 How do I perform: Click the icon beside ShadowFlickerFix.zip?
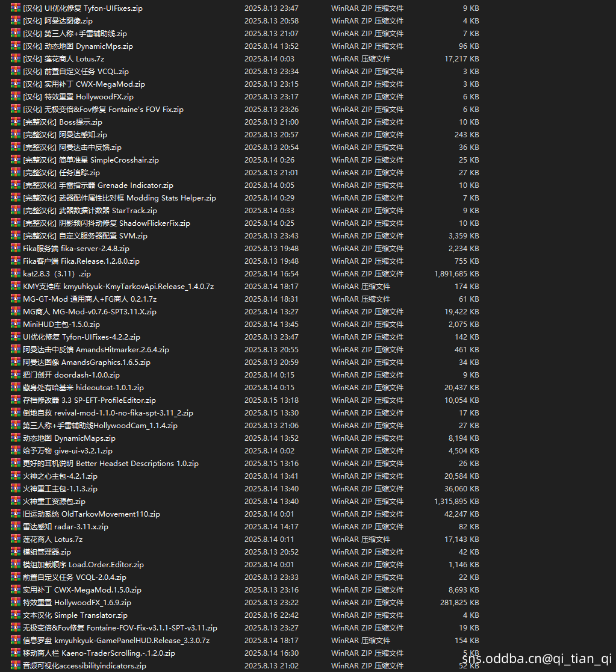16,223
